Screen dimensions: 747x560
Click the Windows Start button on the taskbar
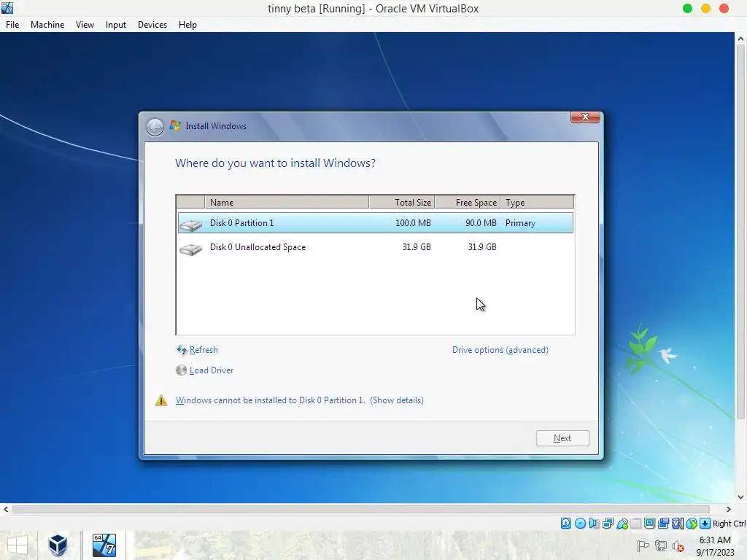click(18, 545)
